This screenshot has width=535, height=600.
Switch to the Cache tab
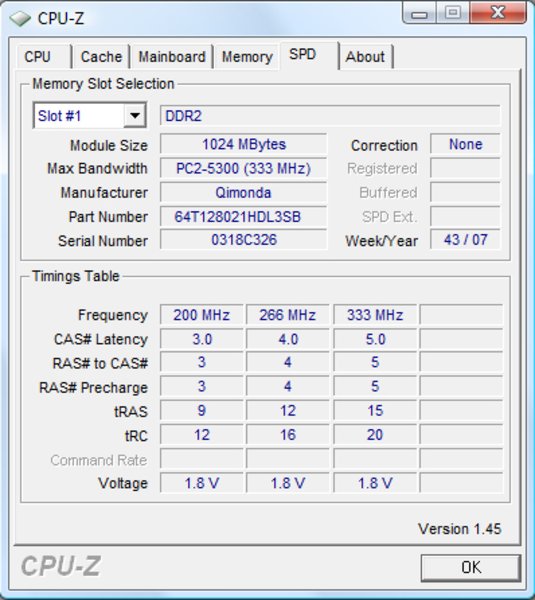point(101,57)
